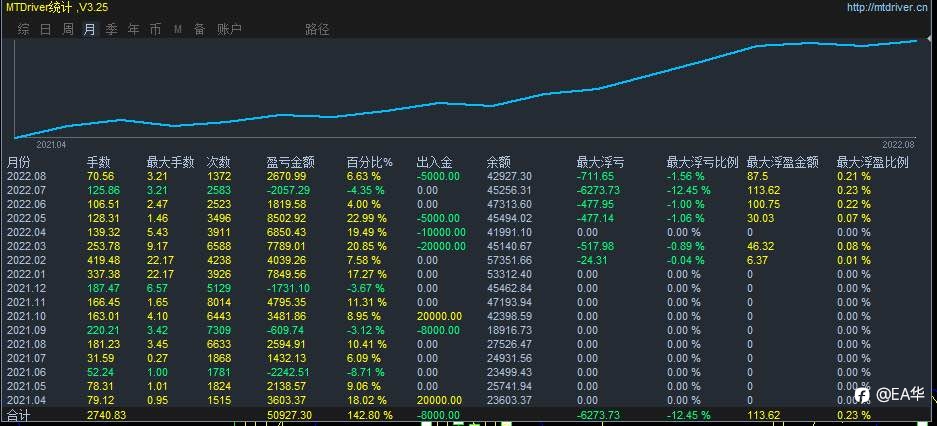
Task: Click the 最大手数 column header
Action: tap(170, 163)
